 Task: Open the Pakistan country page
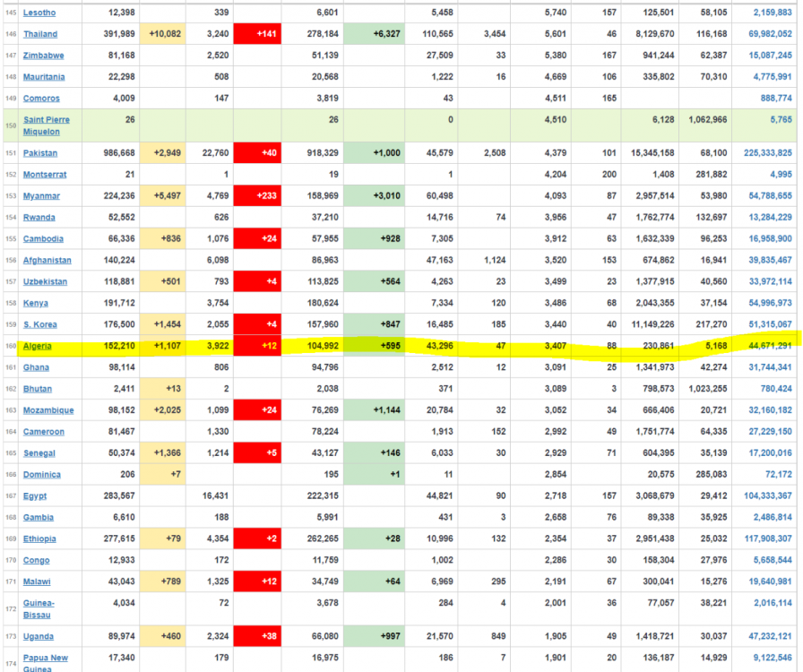40,153
